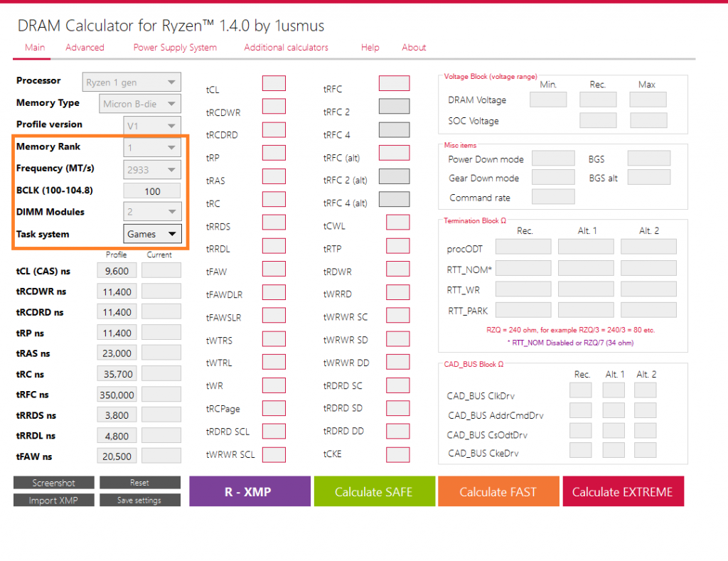Click the tRAS ns profile value
Screen dimensions: 728x561
pos(117,353)
